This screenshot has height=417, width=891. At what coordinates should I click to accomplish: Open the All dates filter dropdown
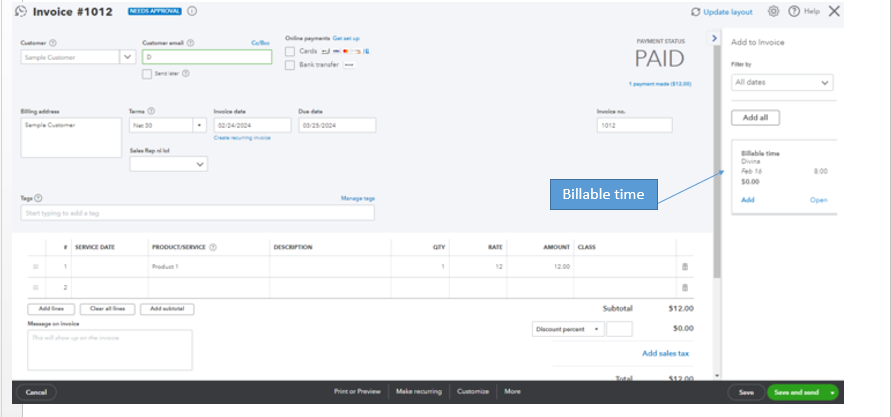[x=782, y=83]
